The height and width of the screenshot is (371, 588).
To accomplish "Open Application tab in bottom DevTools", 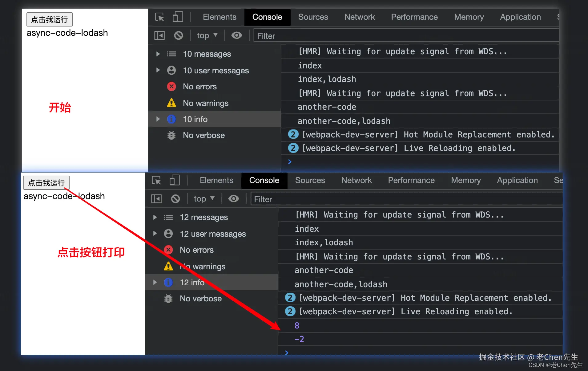I will click(x=517, y=180).
